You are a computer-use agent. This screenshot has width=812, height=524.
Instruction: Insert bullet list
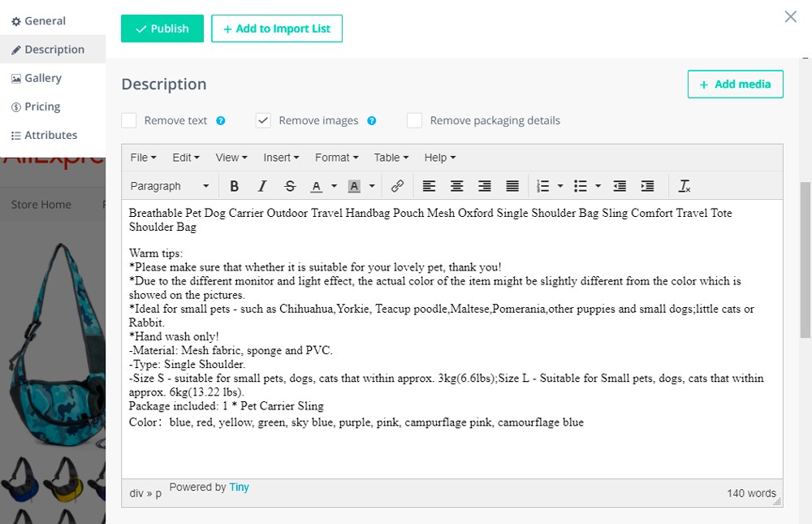pos(581,186)
